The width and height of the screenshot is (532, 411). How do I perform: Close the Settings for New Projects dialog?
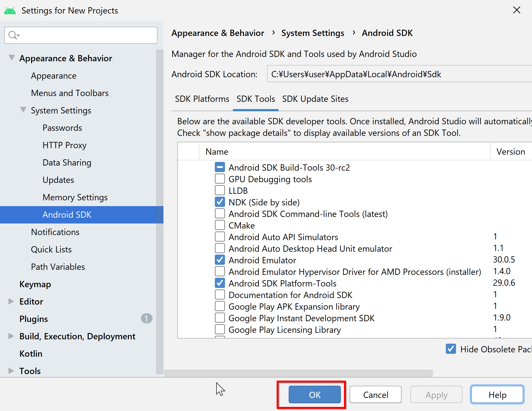(517, 10)
